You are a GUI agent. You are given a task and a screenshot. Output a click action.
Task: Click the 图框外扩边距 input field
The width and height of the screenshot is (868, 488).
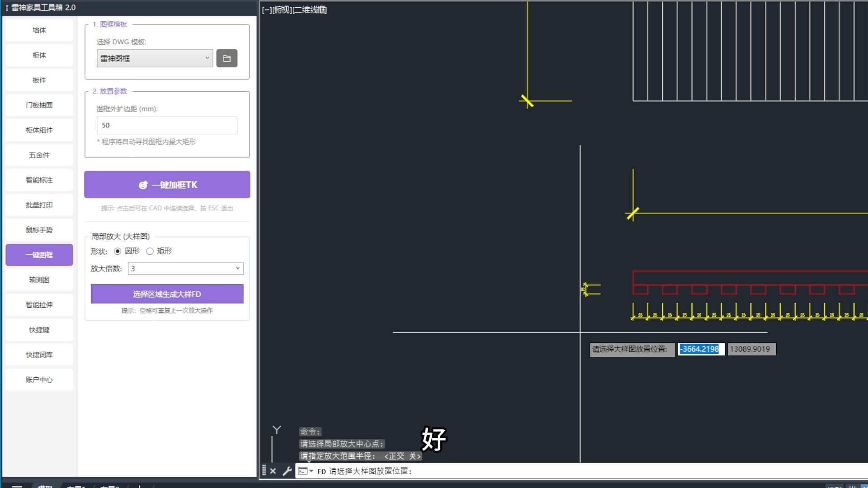(x=167, y=125)
